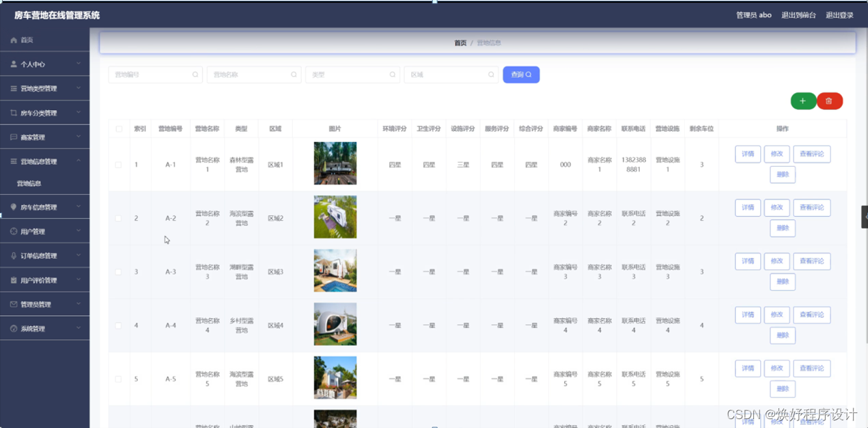Open the white camper thumbnail in row A-2
Image resolution: width=868 pixels, height=428 pixels.
click(335, 217)
